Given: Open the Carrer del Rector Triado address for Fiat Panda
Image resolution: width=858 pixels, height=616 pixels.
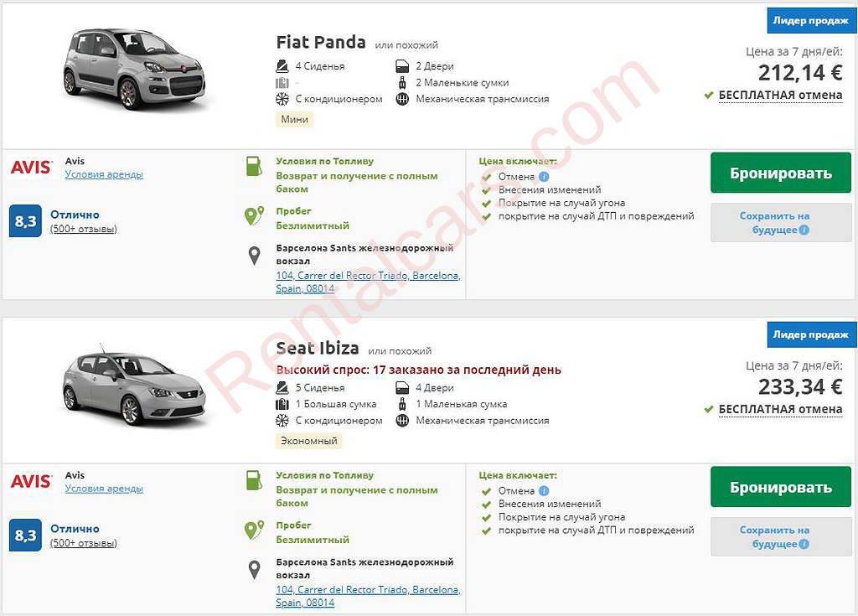Looking at the screenshot, I should click(x=368, y=282).
